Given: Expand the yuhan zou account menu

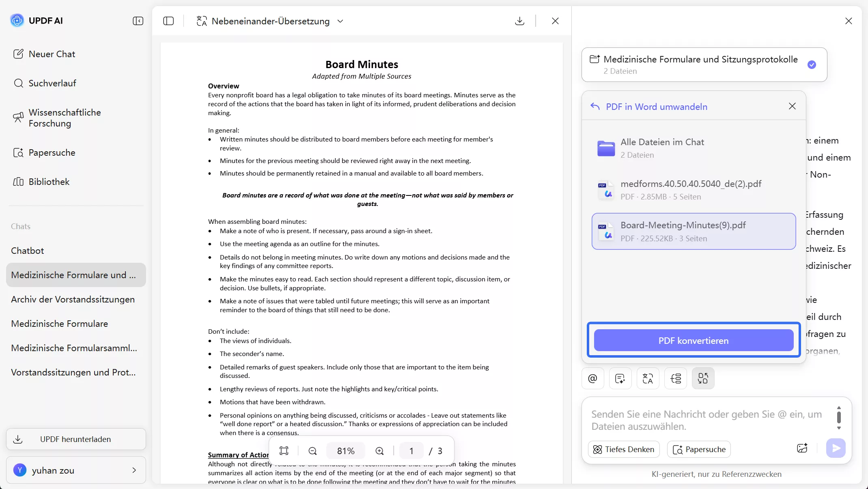Looking at the screenshot, I should [x=75, y=470].
